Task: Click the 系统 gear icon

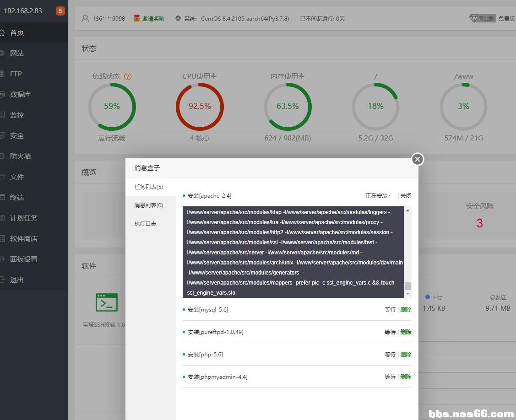Action: coord(178,18)
